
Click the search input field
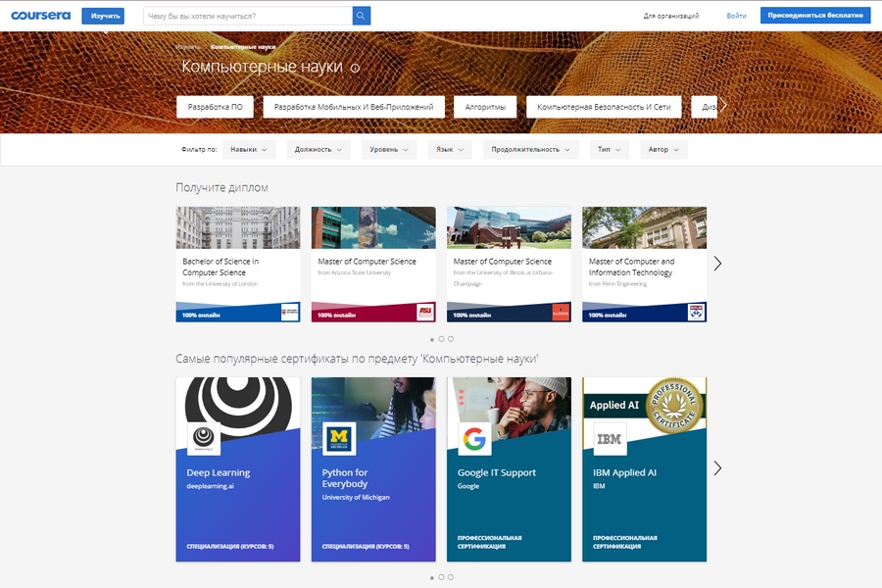[x=247, y=16]
